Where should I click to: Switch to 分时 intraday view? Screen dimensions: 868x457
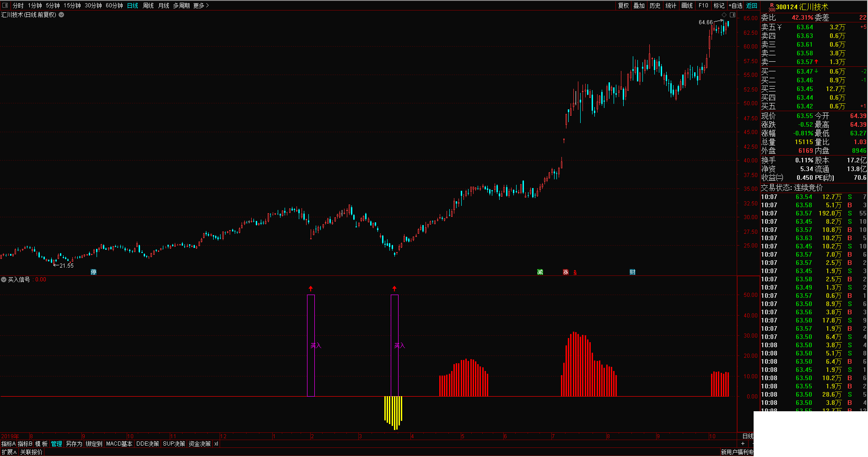click(x=18, y=5)
